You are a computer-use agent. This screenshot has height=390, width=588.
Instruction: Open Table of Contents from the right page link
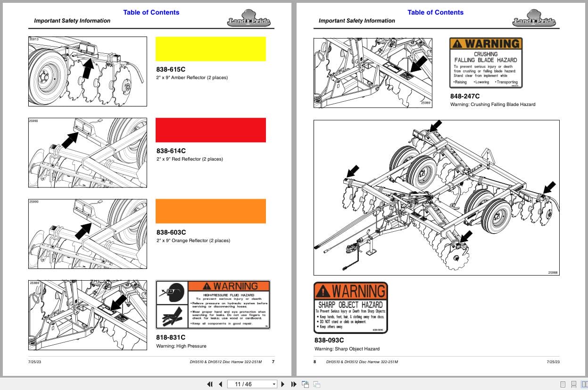point(435,12)
